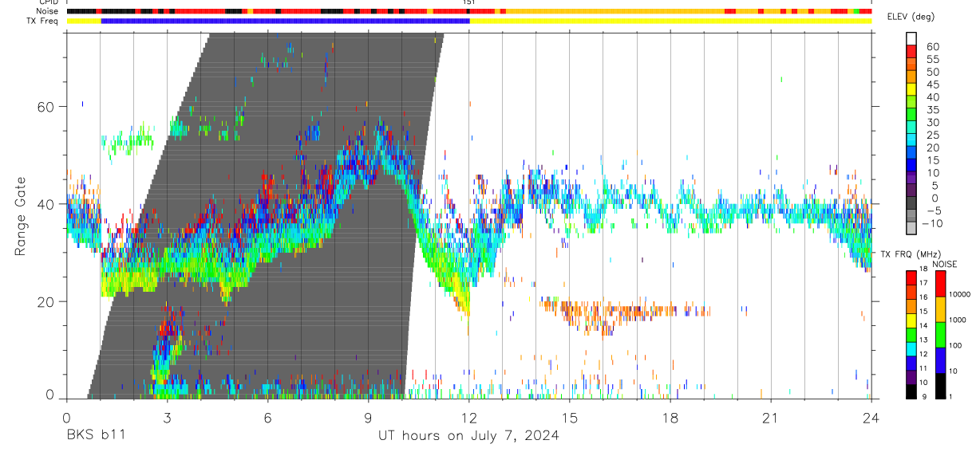Screen dimensions: 980x452
Task: Click x-axis tick label 3
Action: point(167,419)
